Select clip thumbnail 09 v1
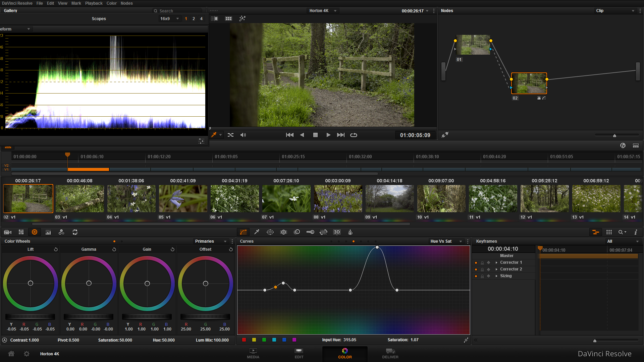 (390, 198)
